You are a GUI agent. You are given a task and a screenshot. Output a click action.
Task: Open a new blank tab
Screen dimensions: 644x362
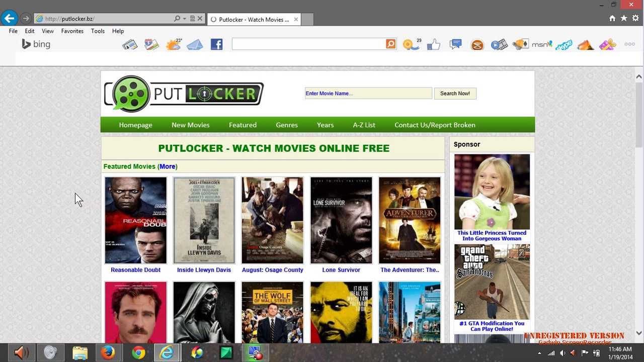tap(307, 20)
